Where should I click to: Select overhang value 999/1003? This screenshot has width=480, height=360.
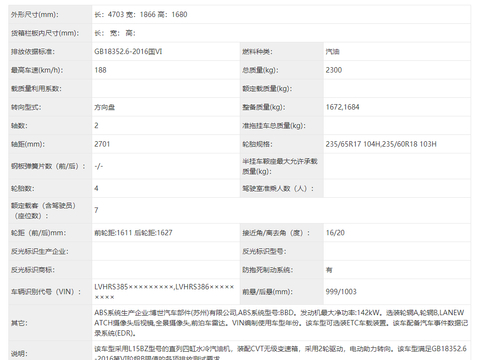[341, 292]
